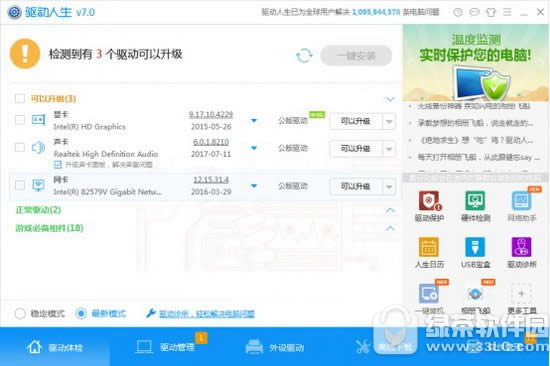Collapse the 可以升级(3) section chevron
This screenshot has width=550, height=366.
pyautogui.click(x=390, y=99)
